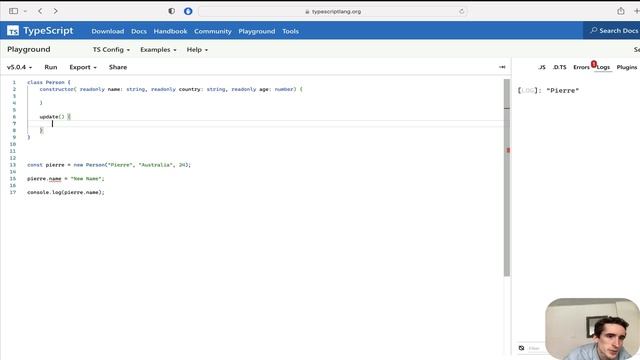Image resolution: width=640 pixels, height=360 pixels.
Task: Switch to the Plugins tab
Action: tap(627, 67)
